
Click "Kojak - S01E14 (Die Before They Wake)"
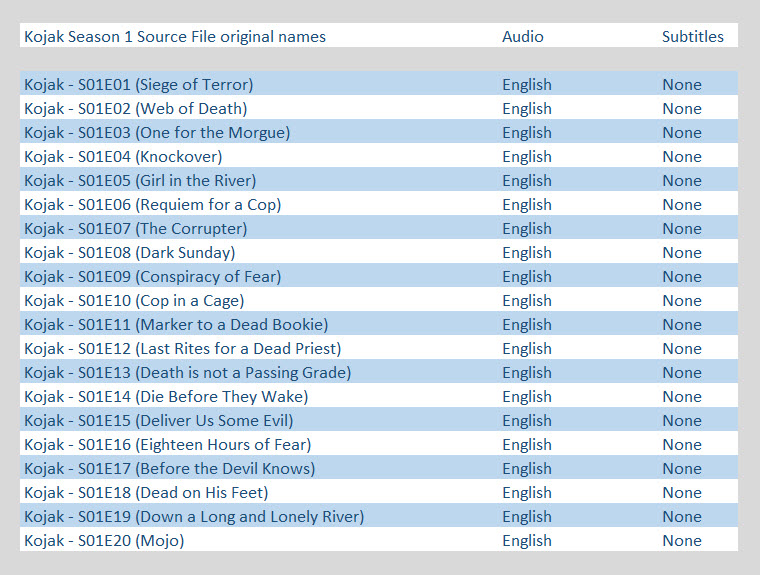click(x=166, y=397)
